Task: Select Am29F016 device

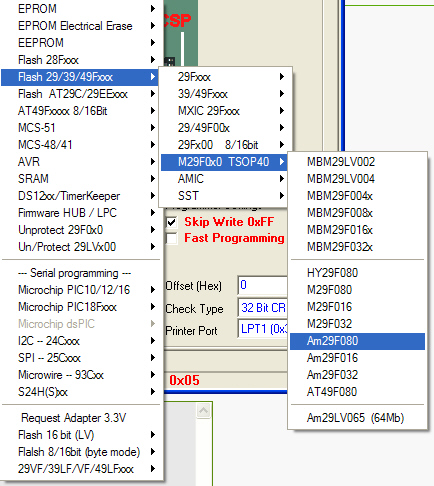Action: (357, 358)
